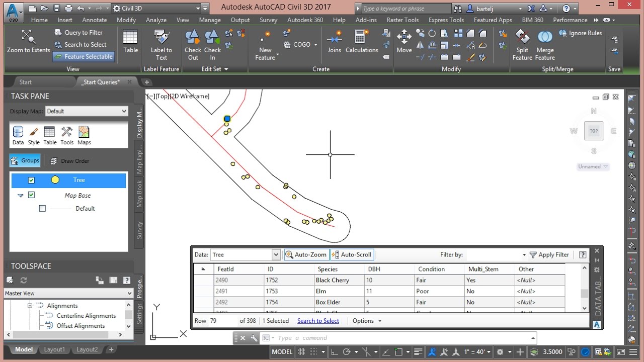Click the Apply Filter button
644x362 pixels.
[549, 255]
